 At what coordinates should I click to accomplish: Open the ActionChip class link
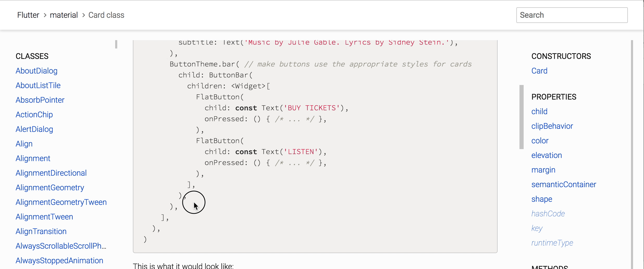(34, 115)
